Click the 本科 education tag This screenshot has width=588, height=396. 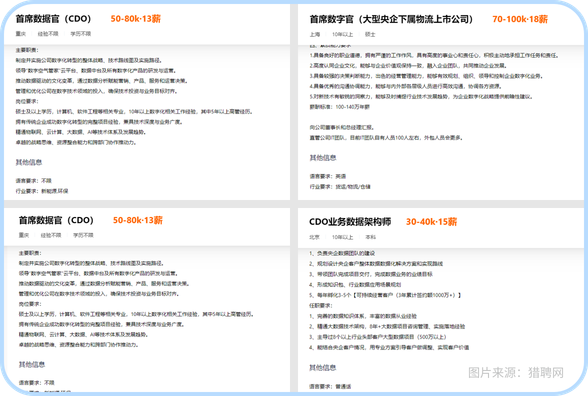tap(370, 237)
